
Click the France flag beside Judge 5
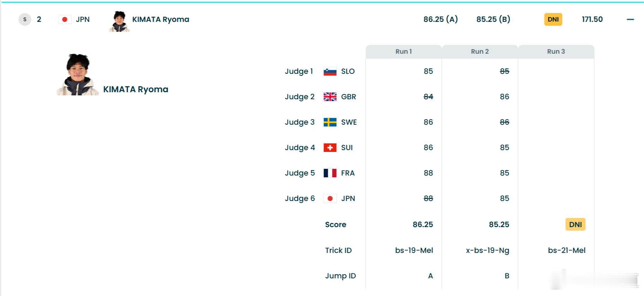tap(330, 173)
